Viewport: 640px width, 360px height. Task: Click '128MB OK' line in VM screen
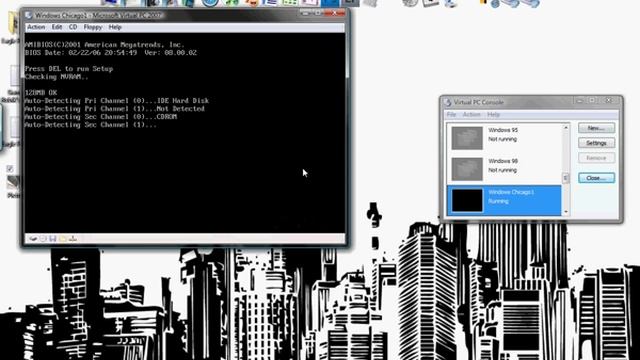tap(41, 93)
